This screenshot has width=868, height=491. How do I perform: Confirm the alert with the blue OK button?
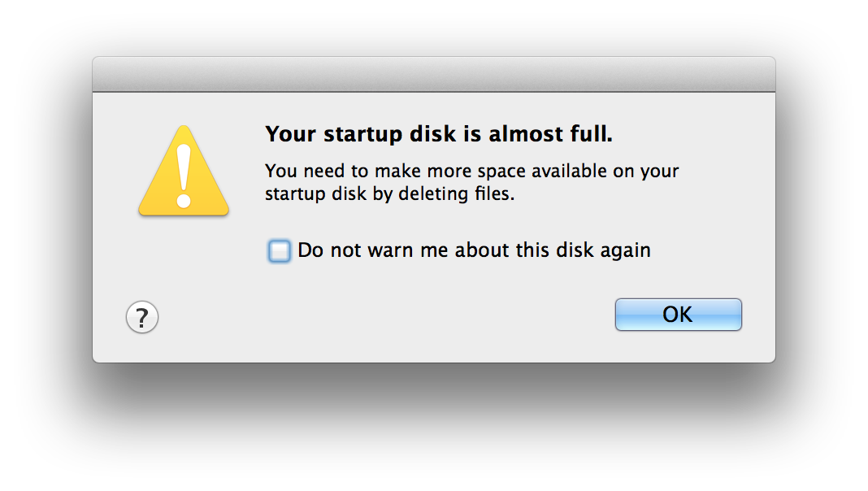tap(678, 315)
